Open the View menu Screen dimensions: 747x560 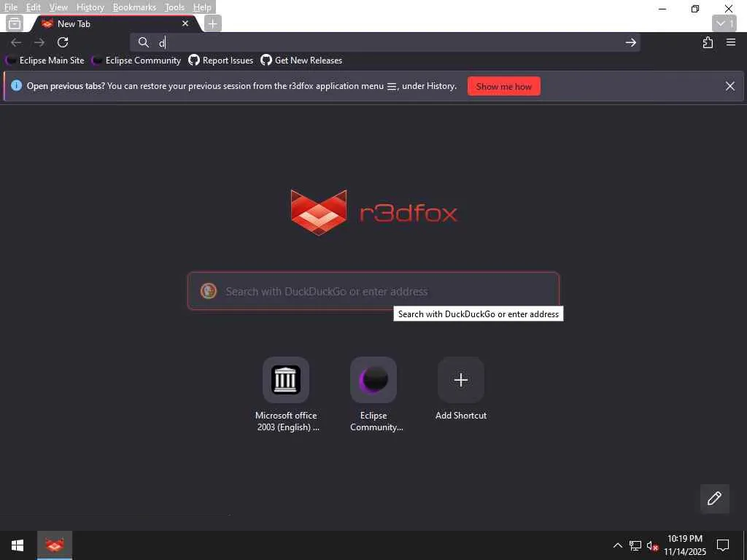tap(58, 7)
